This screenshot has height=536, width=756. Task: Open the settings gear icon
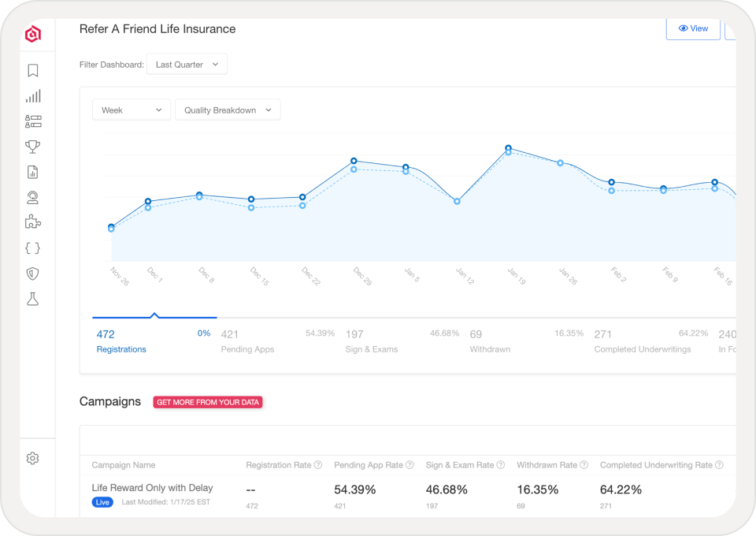(33, 458)
